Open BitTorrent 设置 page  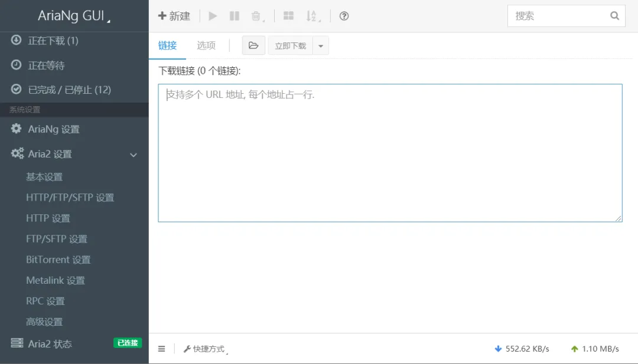pyautogui.click(x=58, y=260)
